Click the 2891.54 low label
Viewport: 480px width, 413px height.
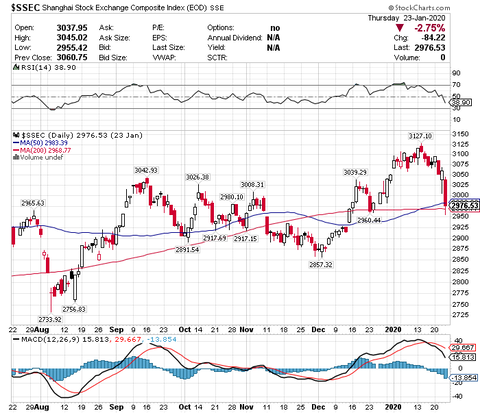[x=187, y=249]
